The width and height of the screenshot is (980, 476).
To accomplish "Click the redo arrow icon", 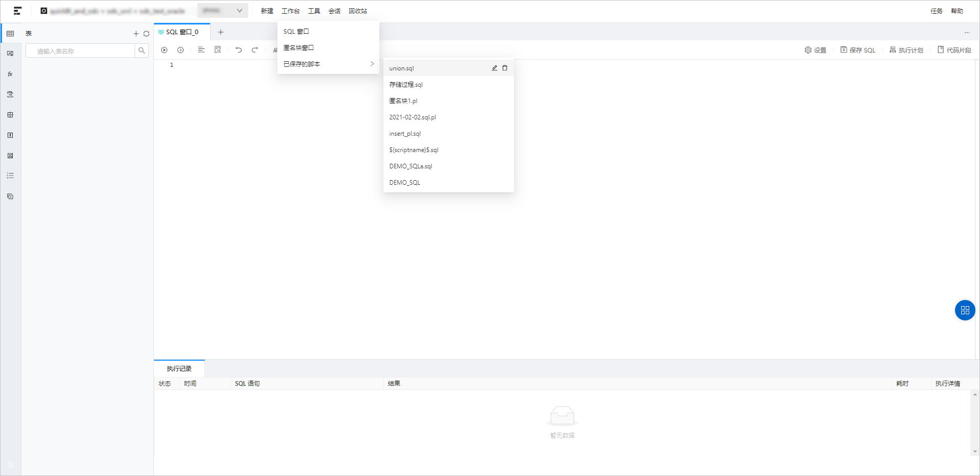I will click(x=255, y=50).
